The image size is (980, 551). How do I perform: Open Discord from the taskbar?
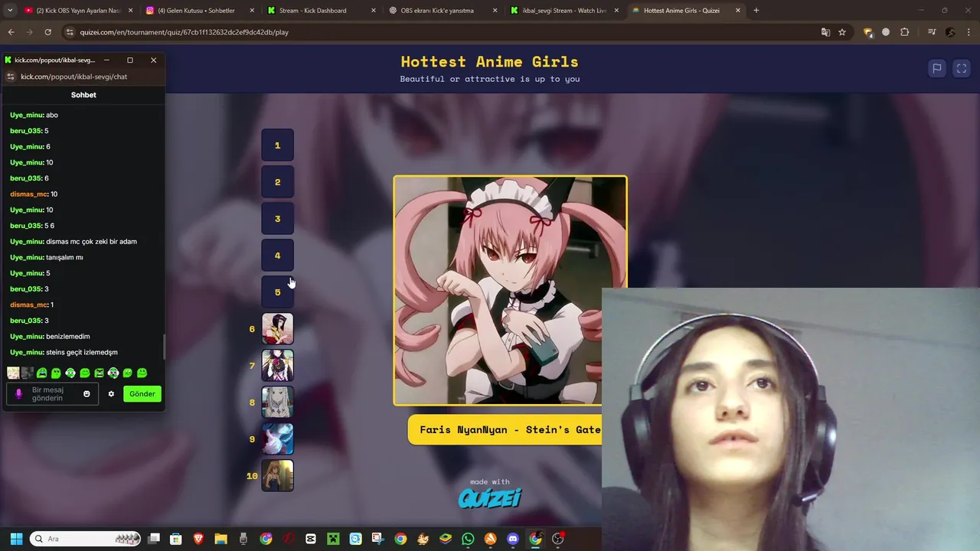point(513,539)
